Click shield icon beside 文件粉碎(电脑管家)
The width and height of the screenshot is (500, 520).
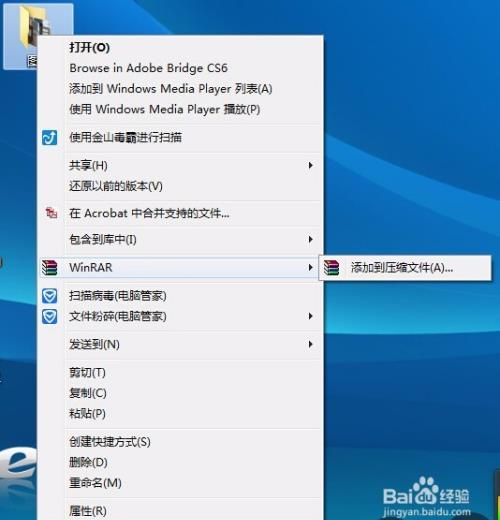(49, 316)
